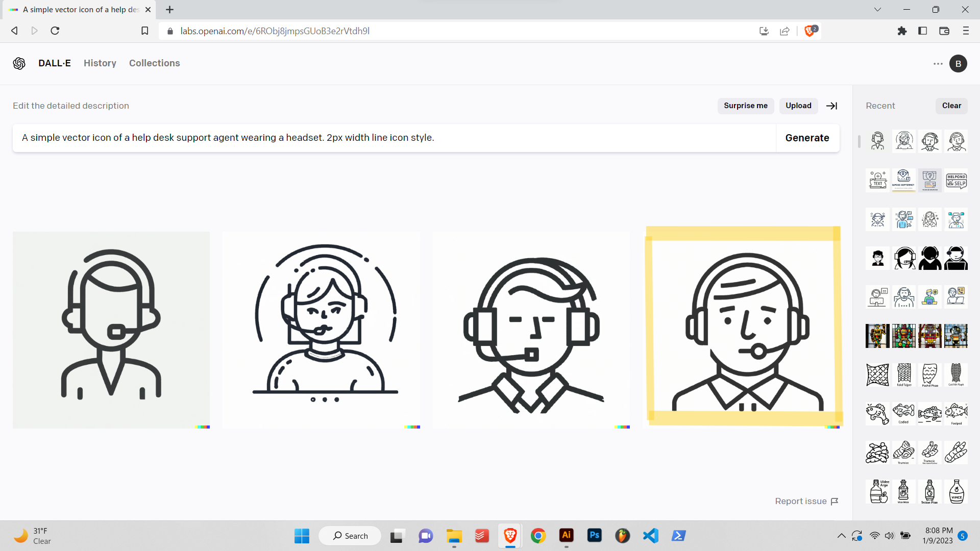Select the yellow-framed headset agent image
This screenshot has width=980, height=551.
[743, 327]
